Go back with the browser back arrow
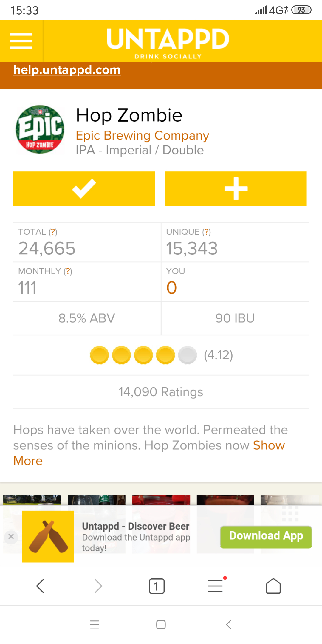Image resolution: width=322 pixels, height=644 pixels. [x=40, y=586]
